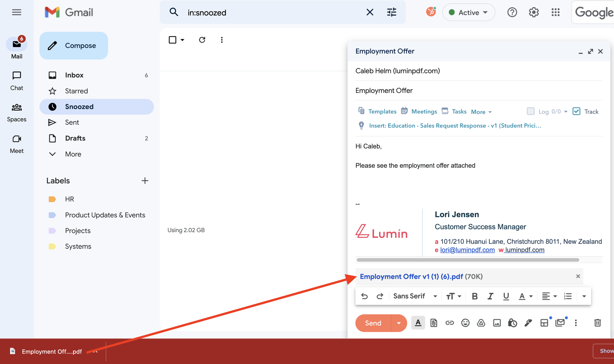Open the multi-send envelope icon

560,323
